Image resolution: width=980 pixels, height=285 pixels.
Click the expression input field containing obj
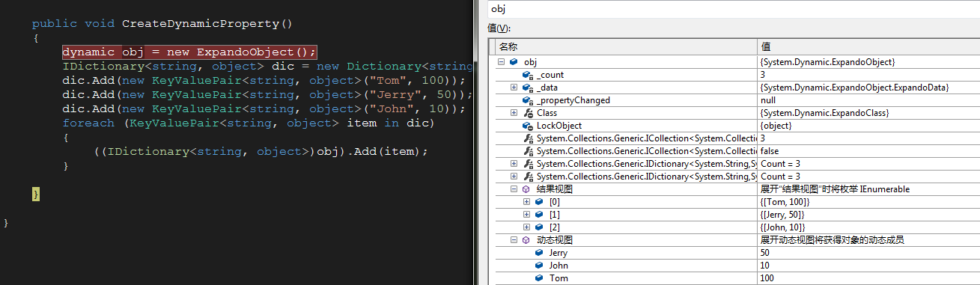coord(734,8)
